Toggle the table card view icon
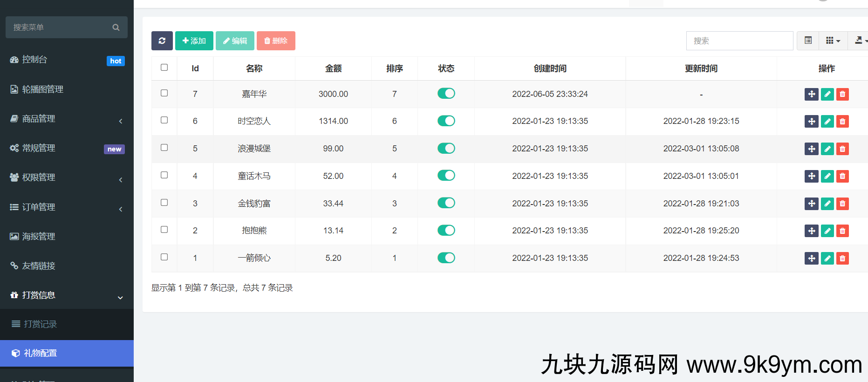Viewport: 868px width, 382px height. point(808,41)
